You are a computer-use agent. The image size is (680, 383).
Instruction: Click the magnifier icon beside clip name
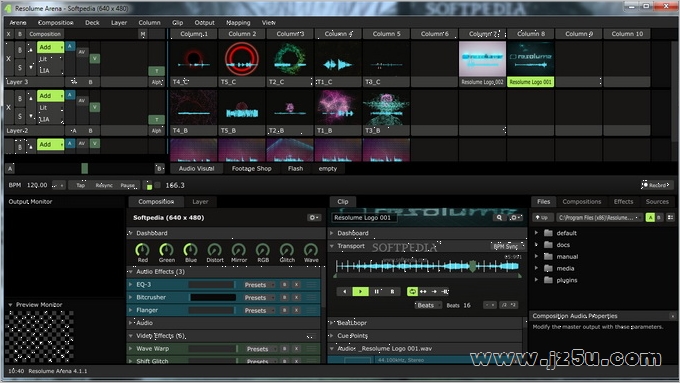coord(499,218)
